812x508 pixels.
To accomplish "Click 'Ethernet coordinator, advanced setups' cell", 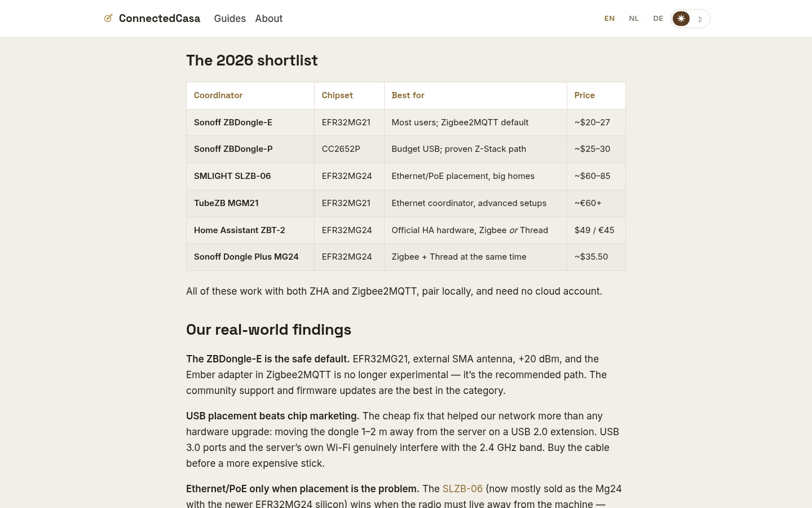I will [x=475, y=203].
